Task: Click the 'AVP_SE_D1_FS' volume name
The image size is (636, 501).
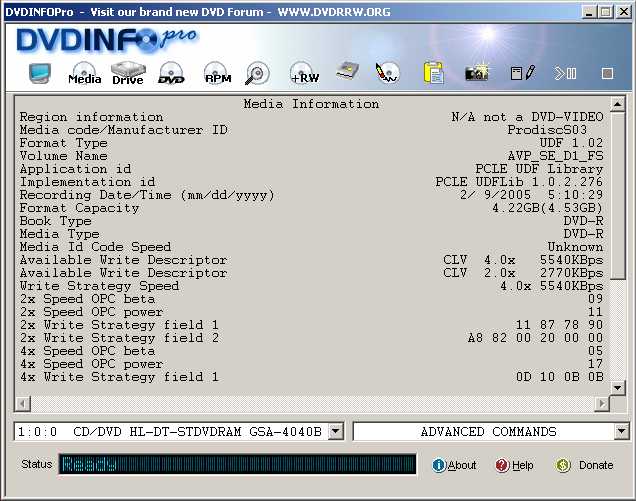Action: point(555,156)
